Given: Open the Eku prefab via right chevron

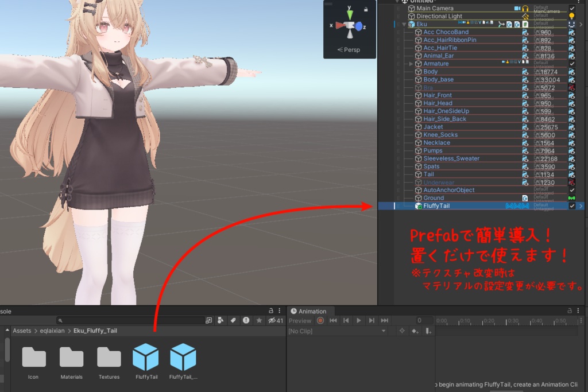Looking at the screenshot, I should (581, 24).
